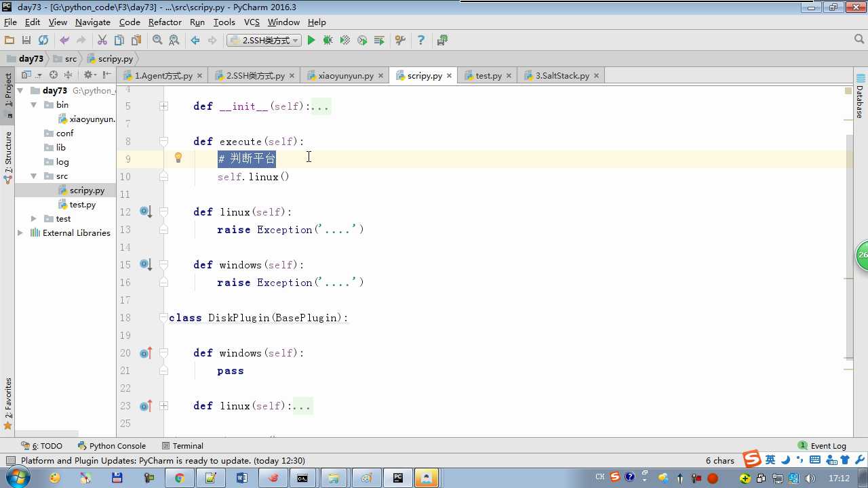Open Project panel gear settings
The image size is (868, 488).
[89, 75]
